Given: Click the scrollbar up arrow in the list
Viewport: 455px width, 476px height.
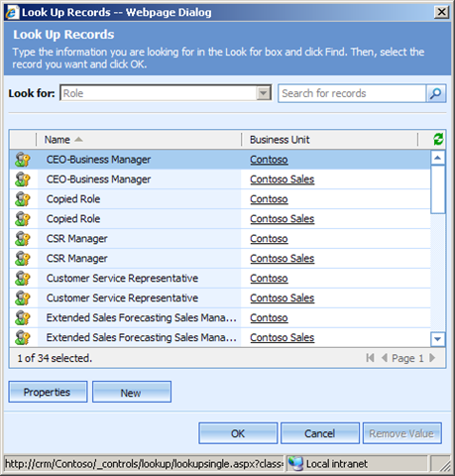Looking at the screenshot, I should (438, 158).
